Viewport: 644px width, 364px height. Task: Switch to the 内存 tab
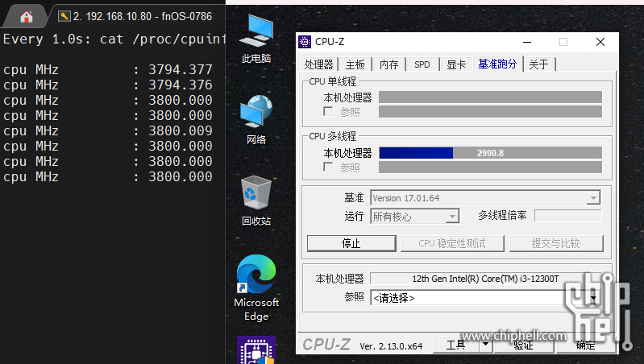(x=389, y=64)
